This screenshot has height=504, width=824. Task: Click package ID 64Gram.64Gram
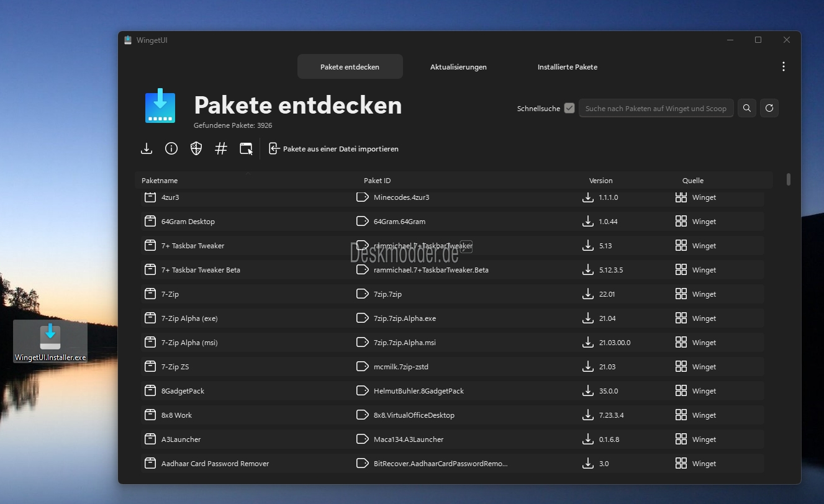click(x=399, y=222)
